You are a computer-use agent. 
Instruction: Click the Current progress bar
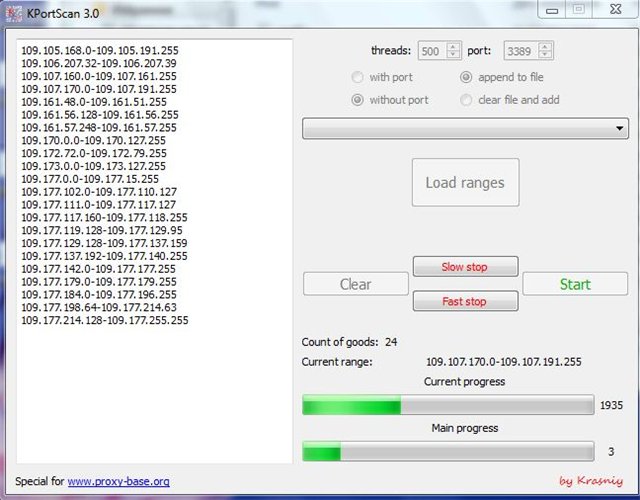click(x=447, y=405)
